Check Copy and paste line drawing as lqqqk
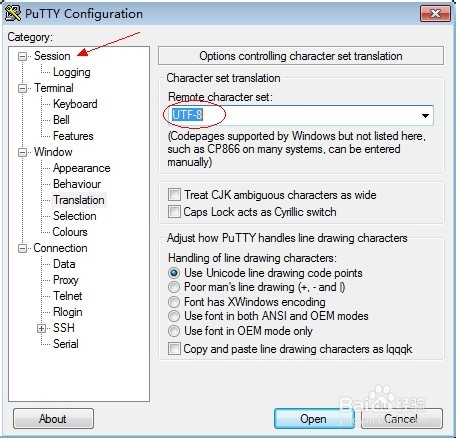The image size is (456, 438). tap(174, 349)
